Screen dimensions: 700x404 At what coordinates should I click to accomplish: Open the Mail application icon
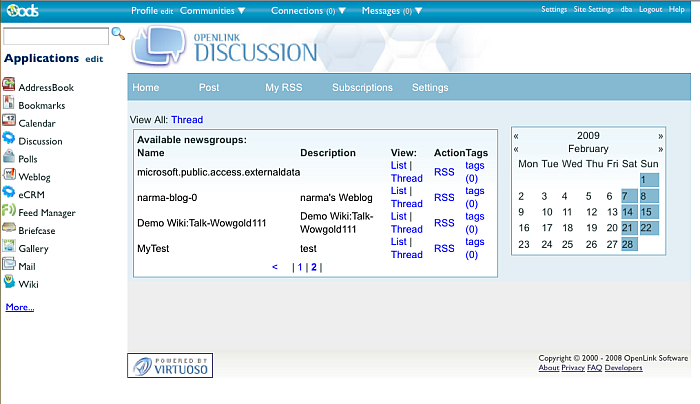click(9, 266)
